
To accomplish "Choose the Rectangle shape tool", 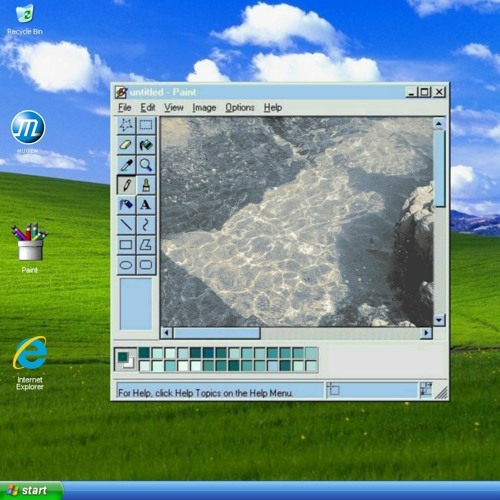I will click(126, 245).
